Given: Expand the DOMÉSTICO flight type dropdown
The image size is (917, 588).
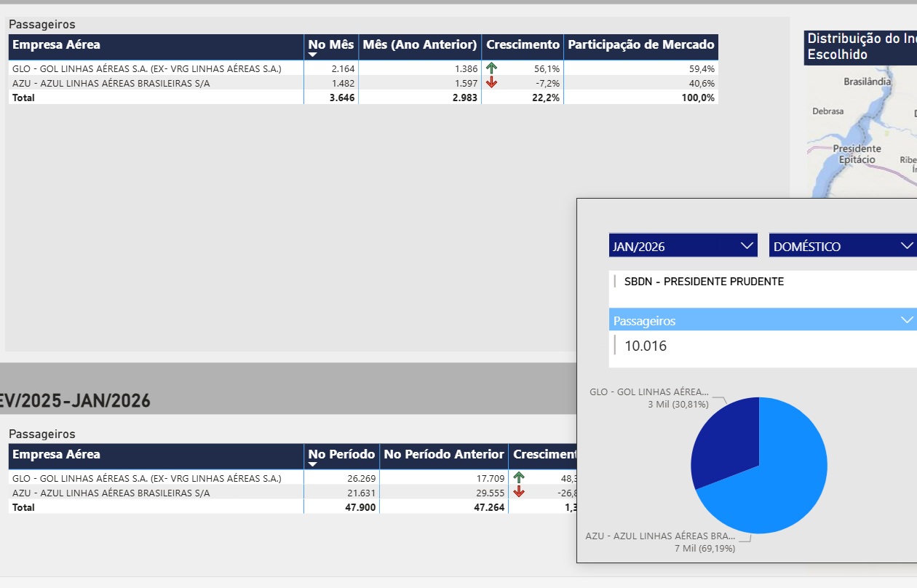Looking at the screenshot, I should pyautogui.click(x=906, y=246).
